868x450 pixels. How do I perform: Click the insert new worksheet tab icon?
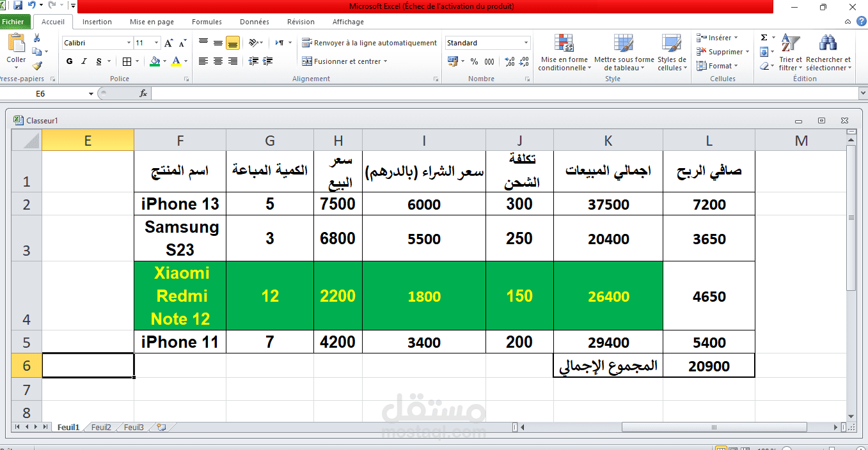click(161, 427)
